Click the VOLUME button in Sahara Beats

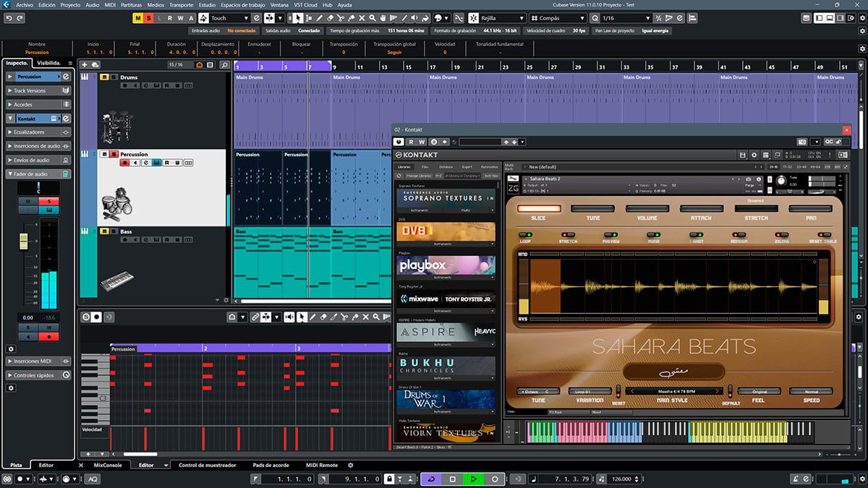(x=647, y=209)
